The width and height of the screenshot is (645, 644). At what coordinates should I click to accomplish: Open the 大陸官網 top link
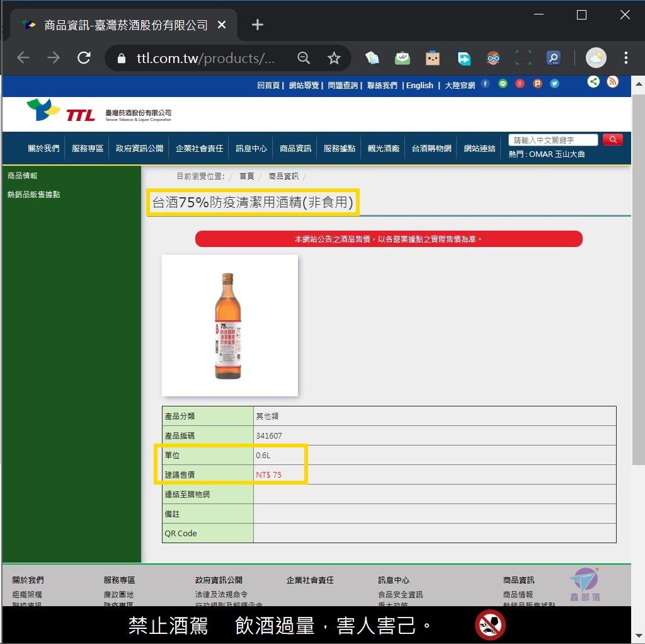click(460, 85)
